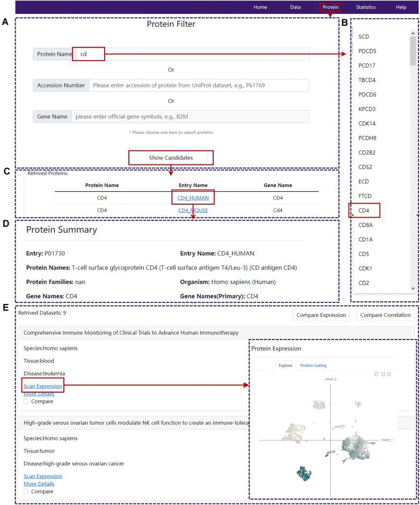Open the CD4_HUMAN entry link
The height and width of the screenshot is (505, 420).
coord(193,198)
